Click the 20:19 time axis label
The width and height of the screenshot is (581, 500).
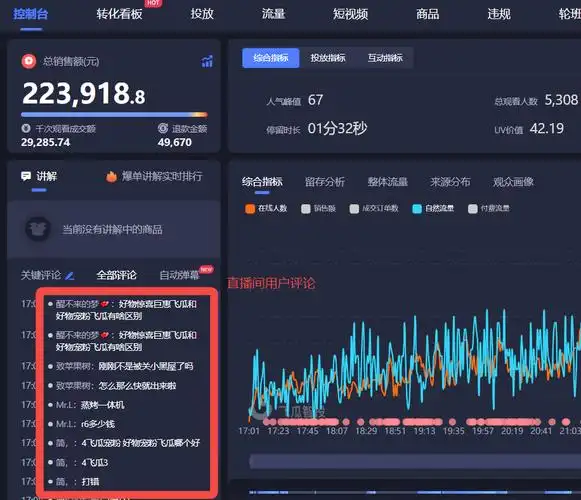coord(512,431)
